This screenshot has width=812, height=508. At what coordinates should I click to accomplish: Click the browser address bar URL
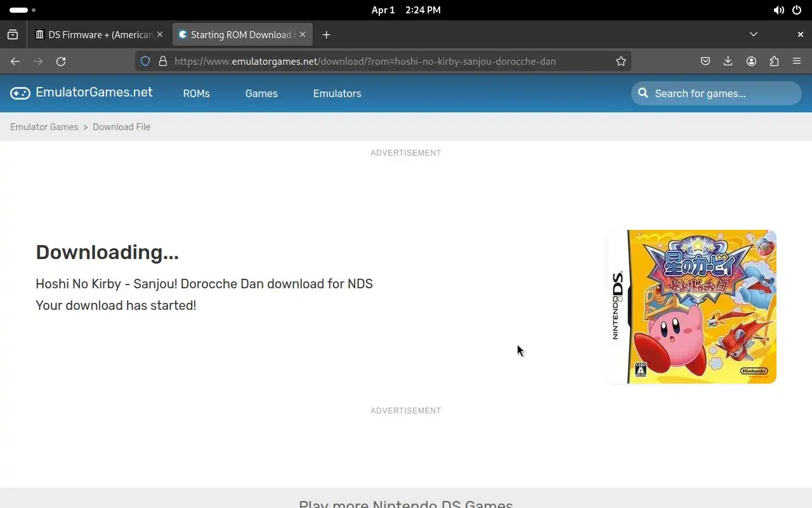(x=365, y=62)
